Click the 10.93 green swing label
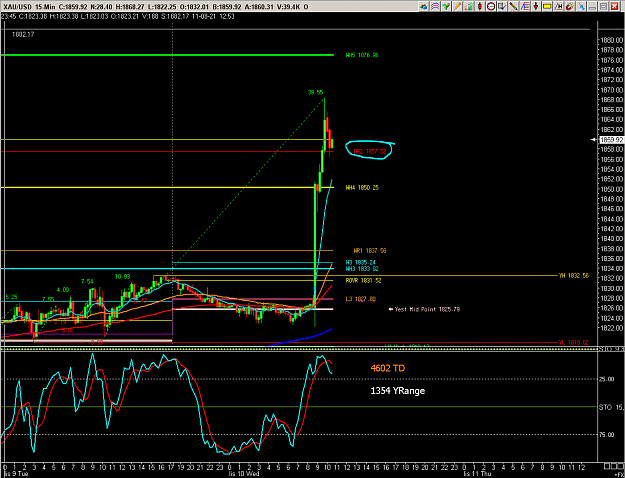 click(122, 276)
